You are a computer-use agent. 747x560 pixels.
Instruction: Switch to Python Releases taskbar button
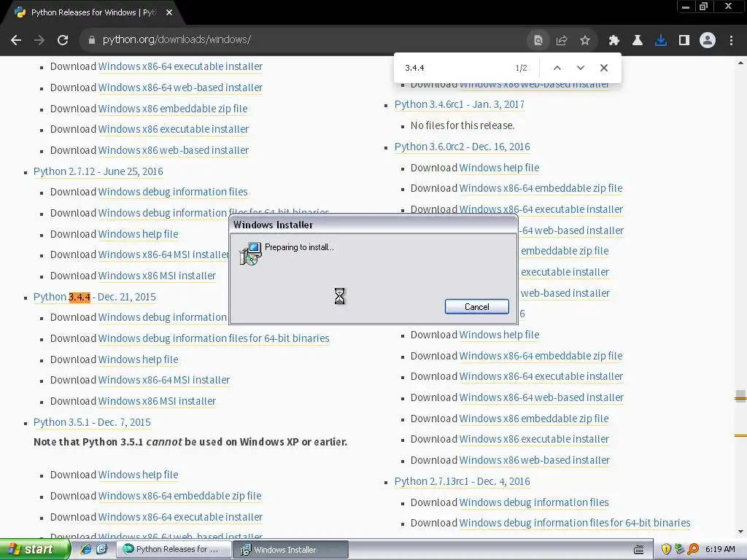174,550
